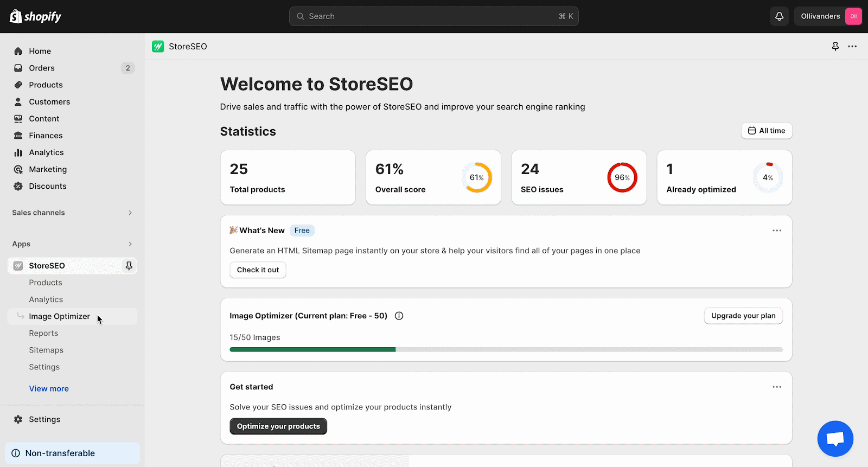Screen dimensions: 868x467
Task: Open the All time date filter
Action: pyautogui.click(x=767, y=131)
